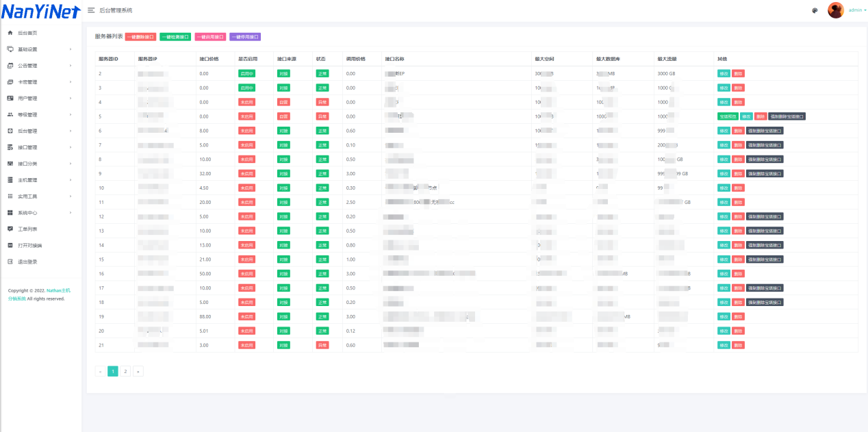Toggle the 未启用 status badge for server 6
Screen dimensions: 868x432
tap(246, 131)
